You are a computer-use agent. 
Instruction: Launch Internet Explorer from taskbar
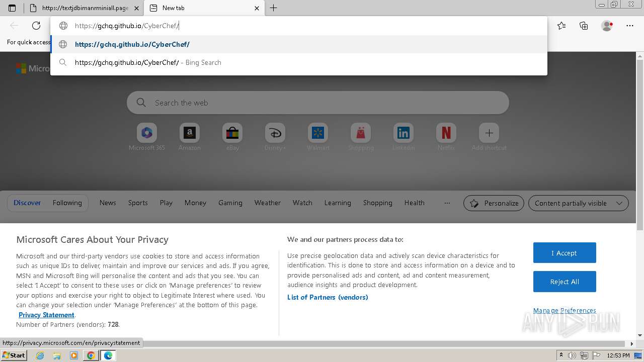40,355
